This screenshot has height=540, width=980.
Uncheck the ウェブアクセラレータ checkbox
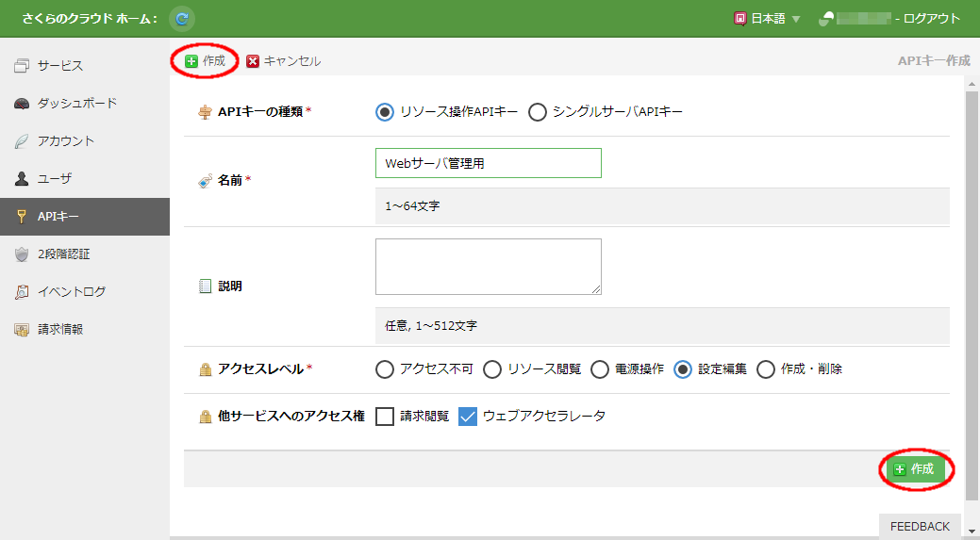coord(468,416)
